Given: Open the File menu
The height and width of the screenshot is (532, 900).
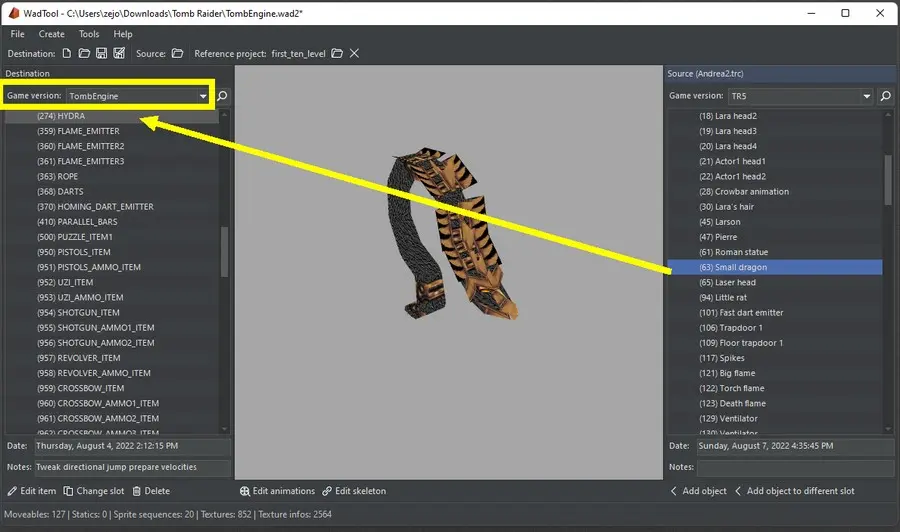Looking at the screenshot, I should (18, 34).
